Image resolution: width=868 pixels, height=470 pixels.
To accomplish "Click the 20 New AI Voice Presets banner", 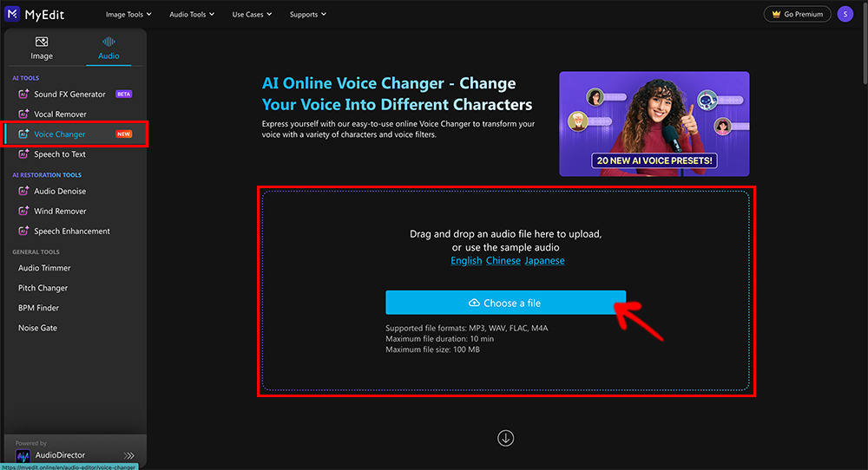I will (654, 124).
